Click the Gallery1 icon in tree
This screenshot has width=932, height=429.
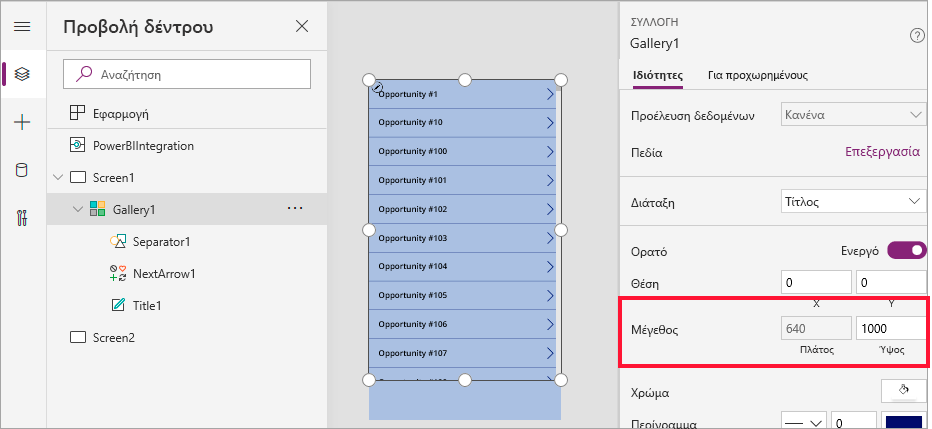click(x=97, y=209)
